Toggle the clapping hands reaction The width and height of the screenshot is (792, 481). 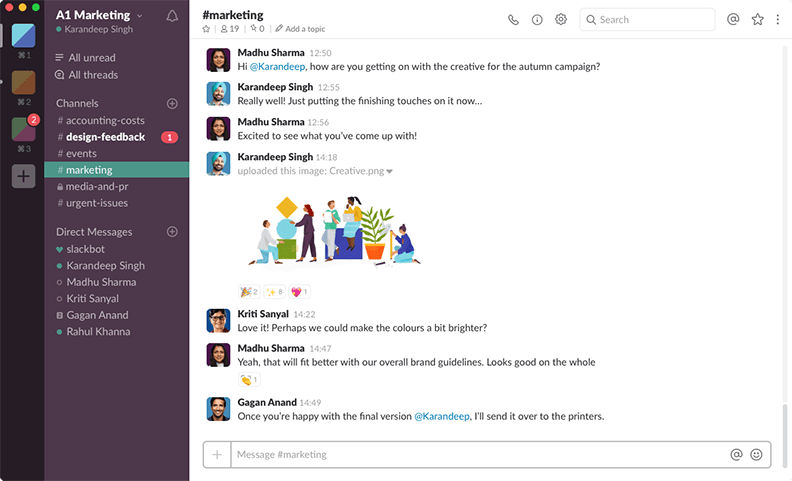pos(249,380)
